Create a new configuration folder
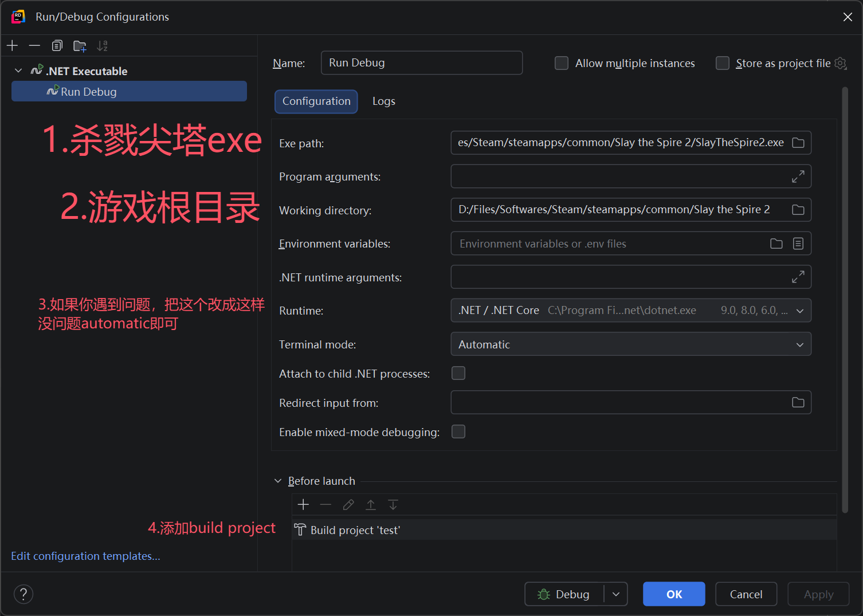This screenshot has width=863, height=616. pyautogui.click(x=80, y=46)
